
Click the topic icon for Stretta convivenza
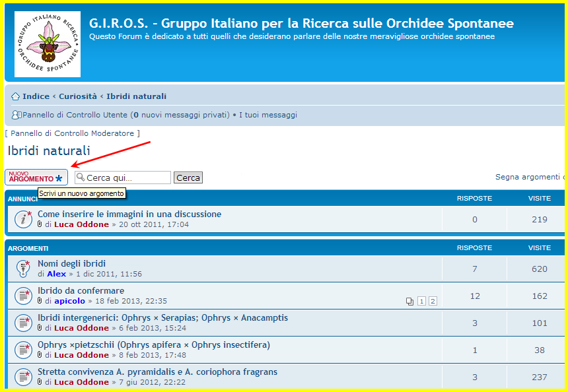tap(24, 377)
